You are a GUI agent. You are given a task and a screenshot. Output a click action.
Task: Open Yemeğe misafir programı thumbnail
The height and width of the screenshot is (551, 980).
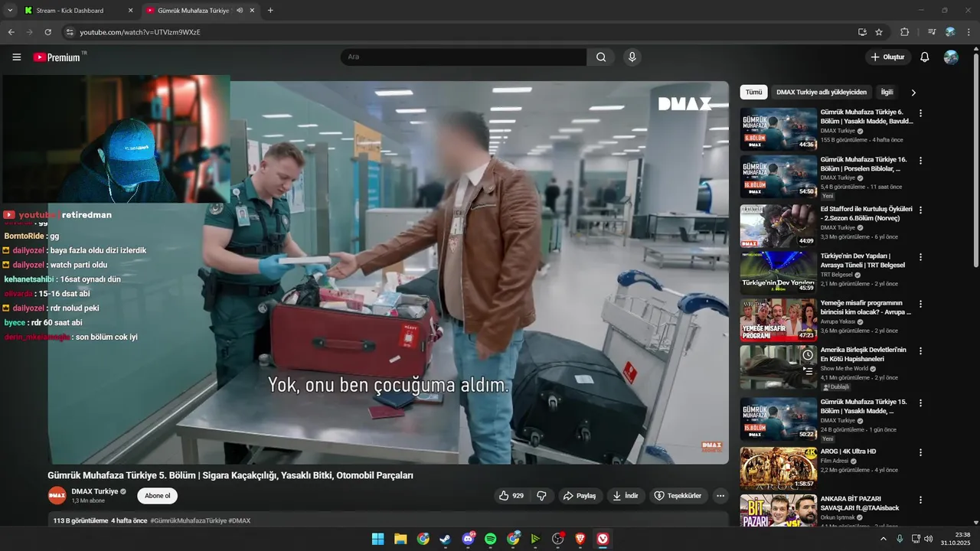click(x=778, y=320)
